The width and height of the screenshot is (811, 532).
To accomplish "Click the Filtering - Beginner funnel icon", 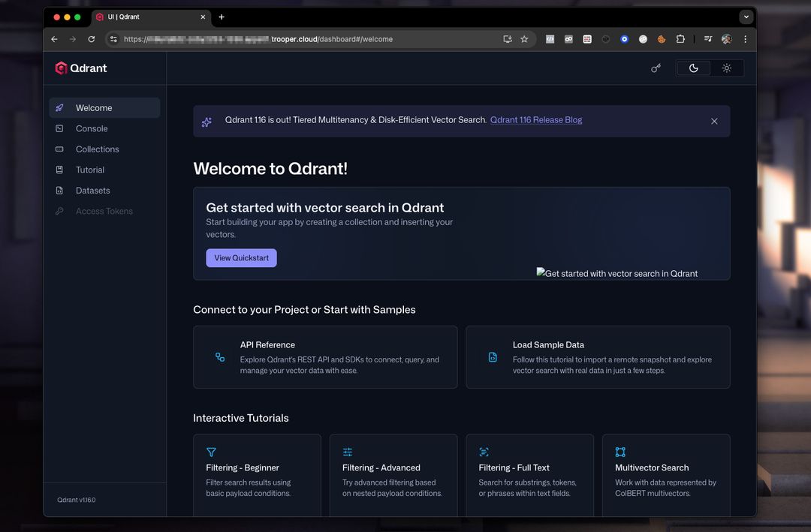I will pos(211,452).
